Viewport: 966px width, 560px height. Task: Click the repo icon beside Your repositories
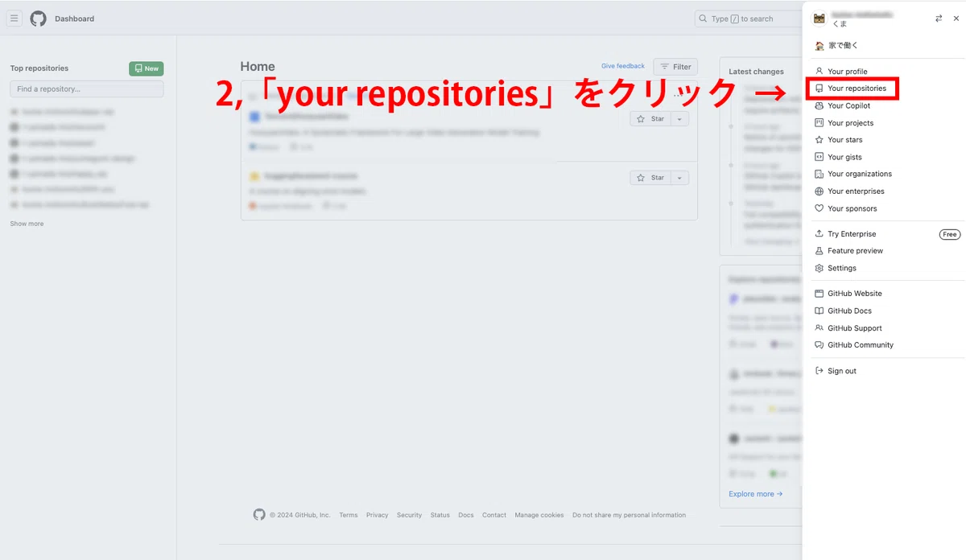tap(819, 89)
